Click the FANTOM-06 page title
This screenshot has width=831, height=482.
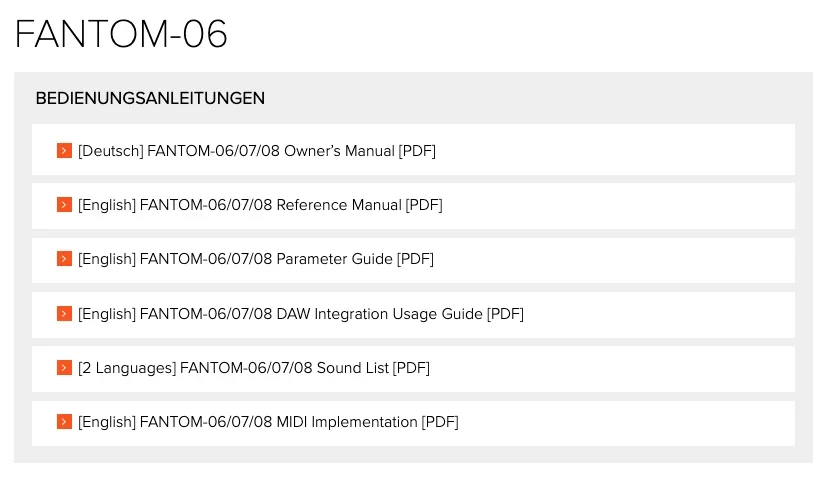[121, 35]
